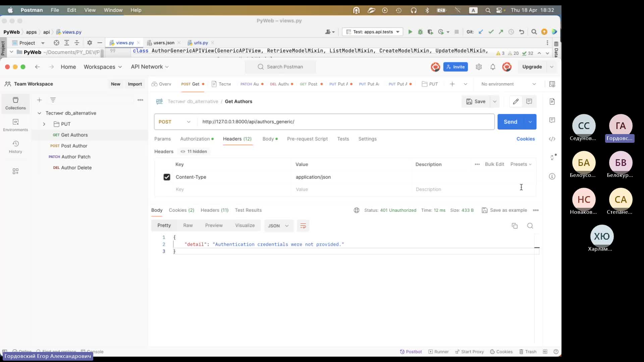Click Bulk Edit in headers table
Screen dimensions: 644x362
pyautogui.click(x=494, y=164)
